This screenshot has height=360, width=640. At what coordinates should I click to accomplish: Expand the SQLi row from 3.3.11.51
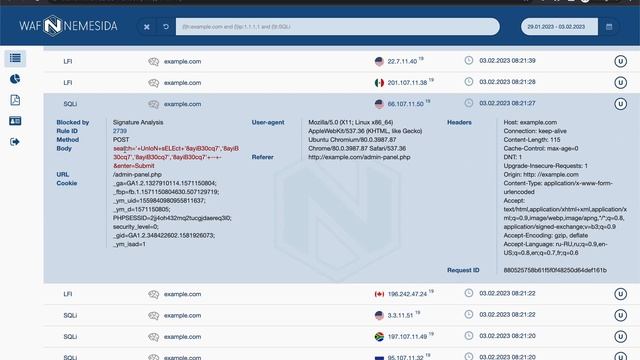[342, 315]
